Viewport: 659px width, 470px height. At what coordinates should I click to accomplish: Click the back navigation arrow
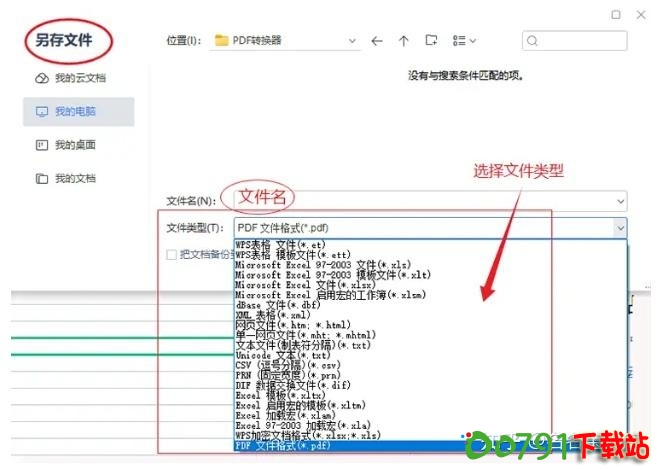click(x=377, y=41)
